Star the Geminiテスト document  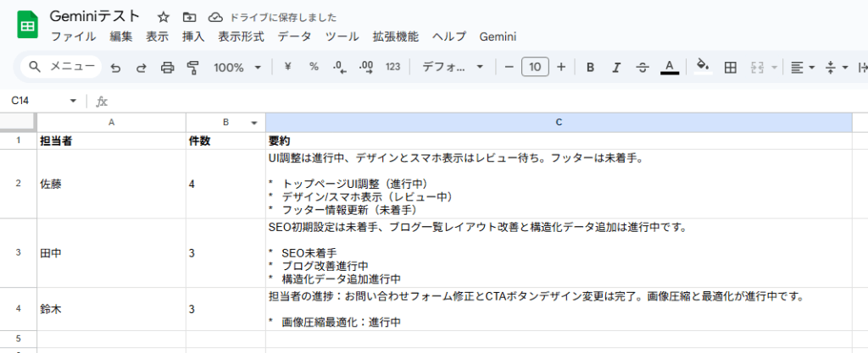(163, 17)
